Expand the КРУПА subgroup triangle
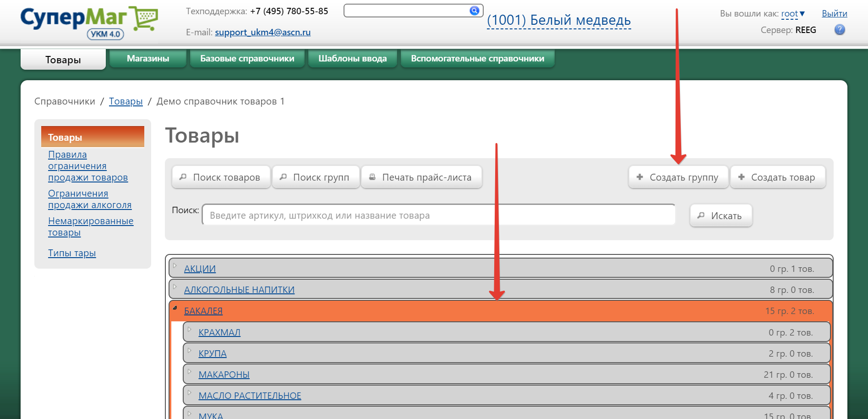 click(x=189, y=350)
